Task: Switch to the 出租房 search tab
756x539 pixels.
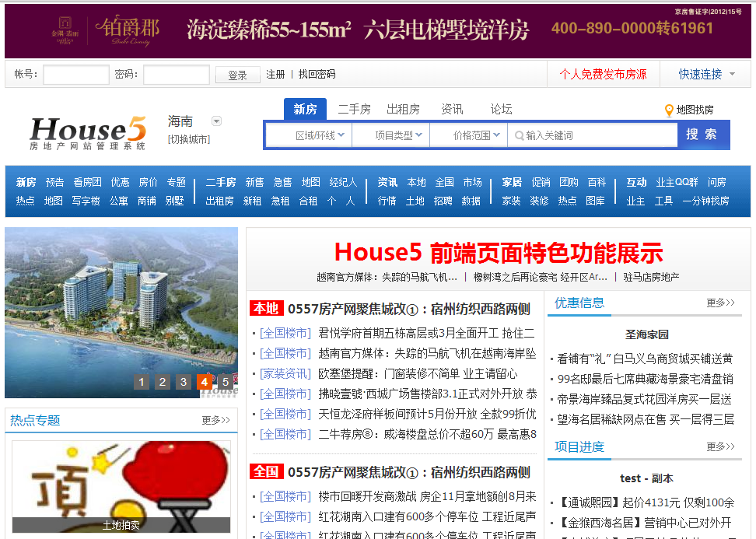Action: 403,110
